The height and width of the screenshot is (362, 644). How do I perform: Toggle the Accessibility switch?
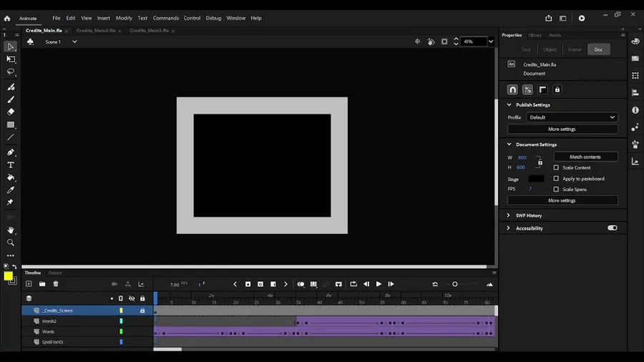(613, 228)
